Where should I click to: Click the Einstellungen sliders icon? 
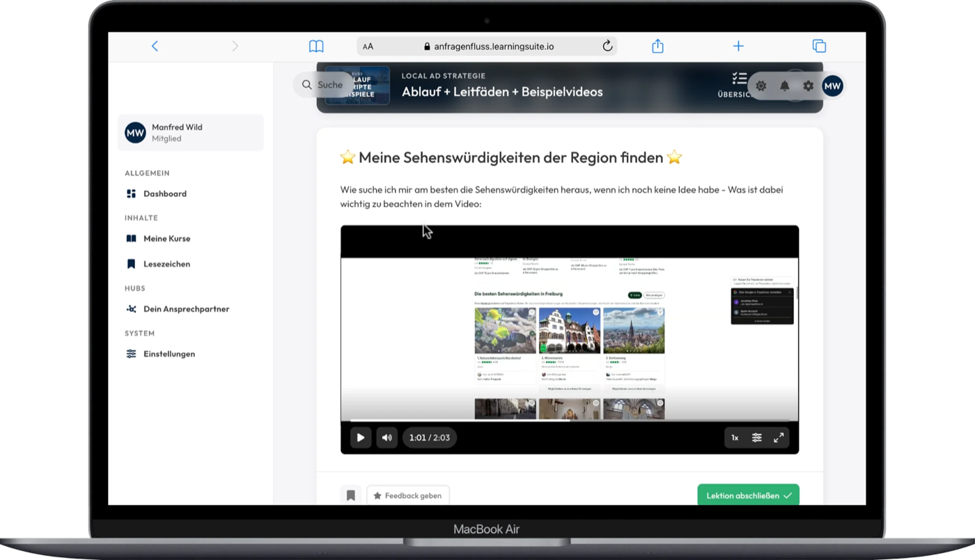[x=131, y=354]
